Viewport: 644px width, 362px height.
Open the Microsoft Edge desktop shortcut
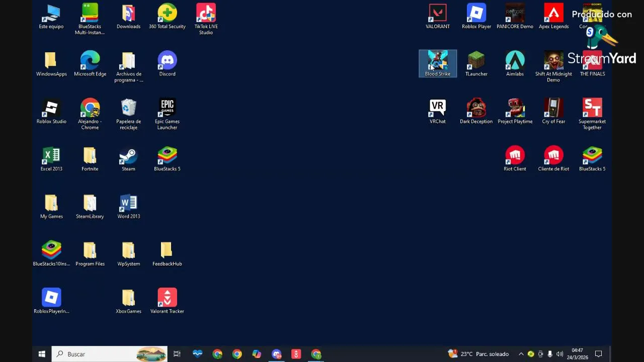(x=90, y=64)
